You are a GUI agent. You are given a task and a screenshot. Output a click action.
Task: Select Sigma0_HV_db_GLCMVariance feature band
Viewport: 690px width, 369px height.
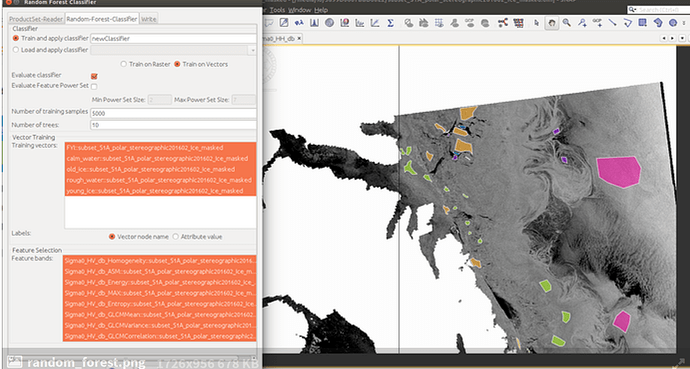pos(160,326)
